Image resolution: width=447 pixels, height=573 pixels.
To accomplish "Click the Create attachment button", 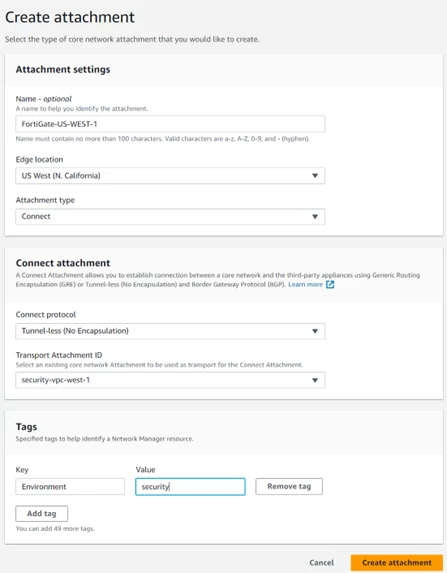I will pos(397,563).
